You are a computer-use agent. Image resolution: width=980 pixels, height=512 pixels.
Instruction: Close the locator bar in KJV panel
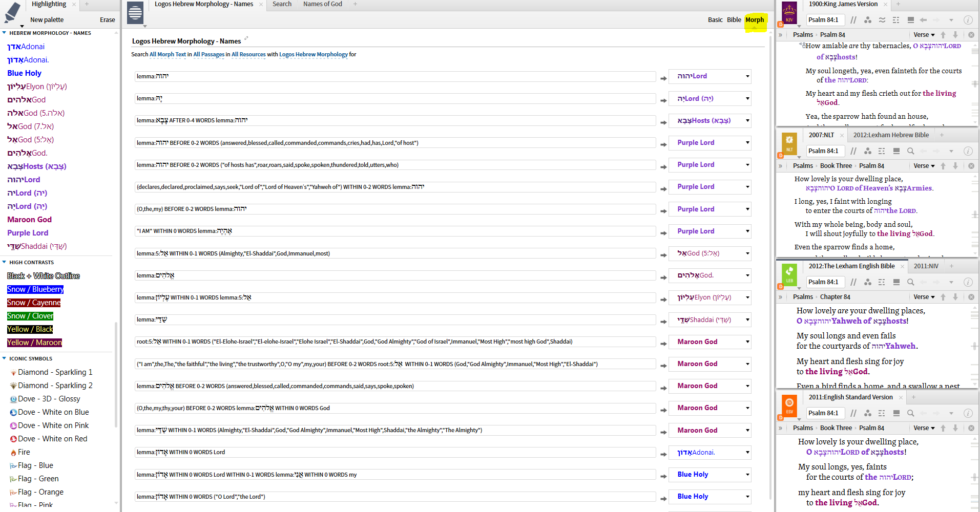click(971, 35)
